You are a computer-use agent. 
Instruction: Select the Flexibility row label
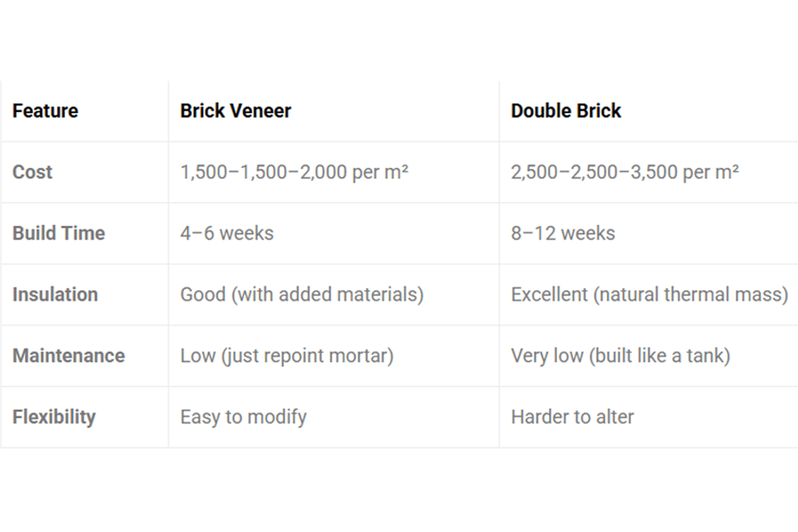coord(54,417)
